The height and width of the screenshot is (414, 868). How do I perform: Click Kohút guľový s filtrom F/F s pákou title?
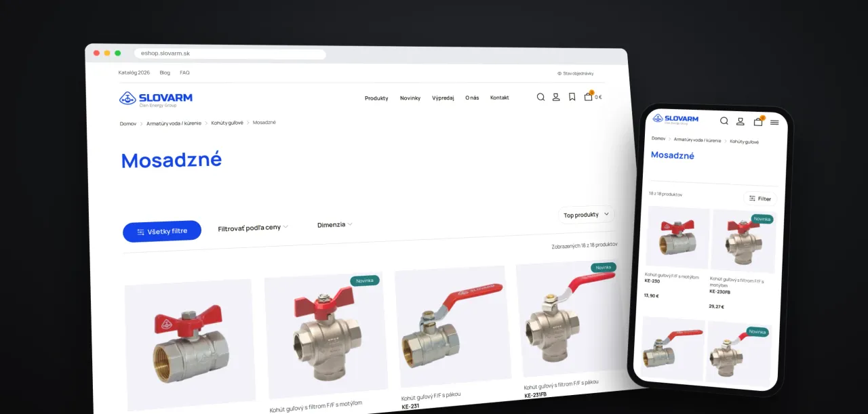(561, 386)
